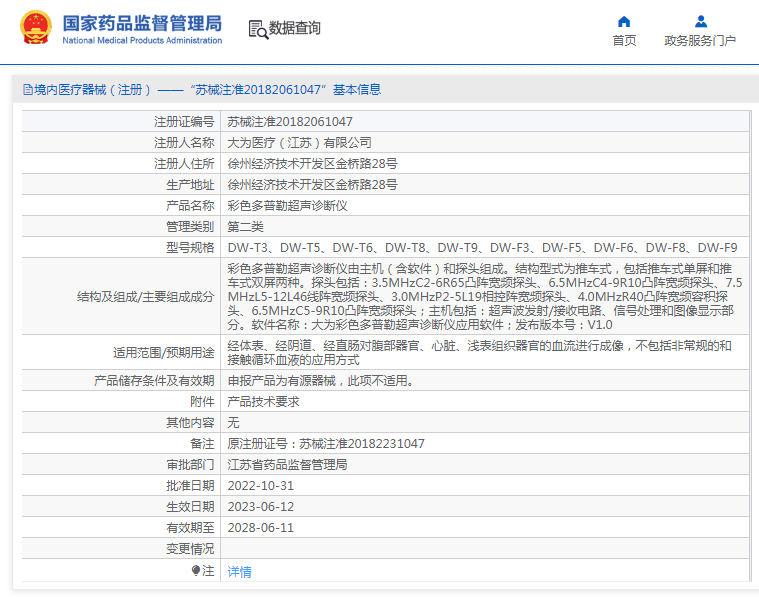Screen dimensions: 759x597
Task: Click the 首页 text label
Action: (624, 41)
